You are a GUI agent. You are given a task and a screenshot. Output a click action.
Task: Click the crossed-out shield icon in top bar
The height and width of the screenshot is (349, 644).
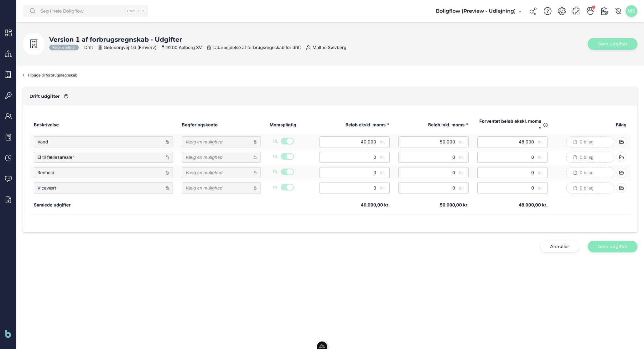[618, 11]
